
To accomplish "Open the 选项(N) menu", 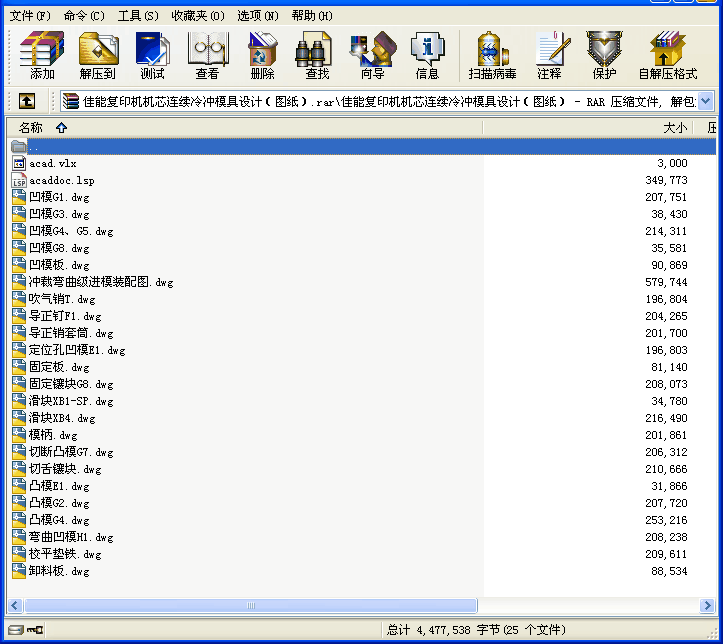I will tap(258, 16).
